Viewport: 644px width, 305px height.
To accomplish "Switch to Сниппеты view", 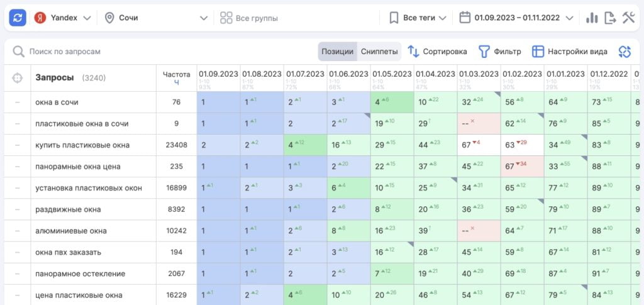I will (x=379, y=52).
